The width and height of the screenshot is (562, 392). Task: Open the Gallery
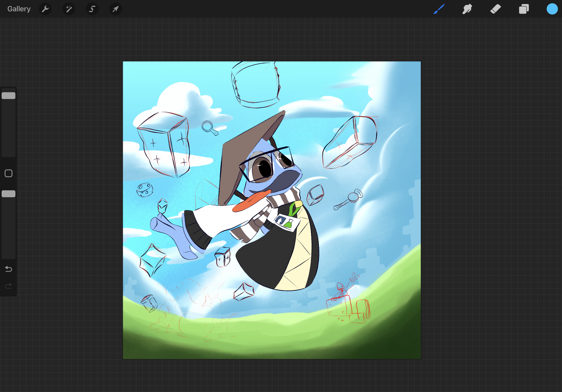pyautogui.click(x=19, y=9)
